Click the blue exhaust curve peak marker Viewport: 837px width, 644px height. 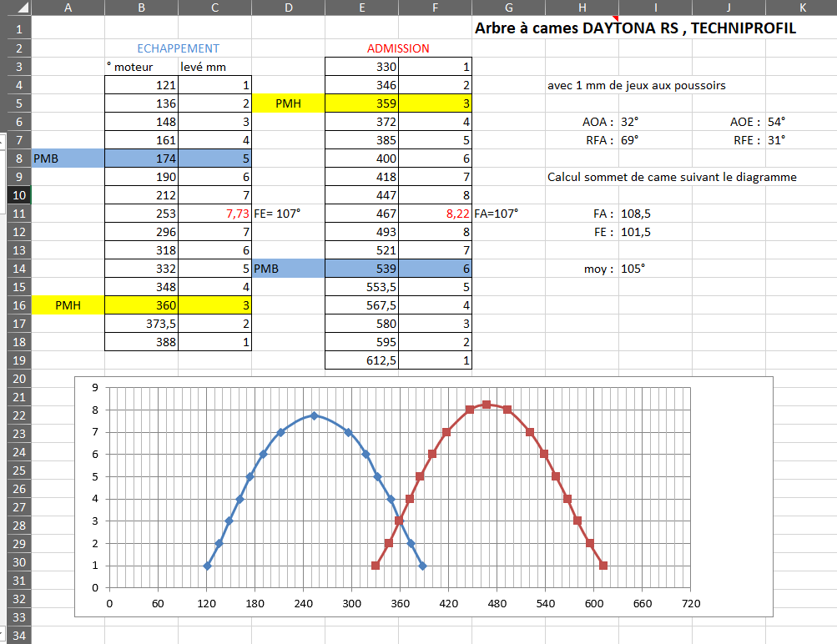click(x=314, y=415)
